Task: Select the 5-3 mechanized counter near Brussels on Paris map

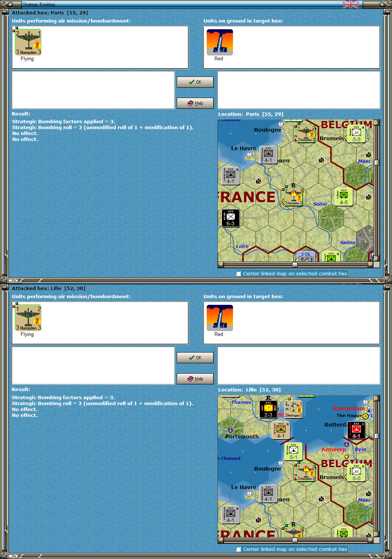Action: [x=356, y=134]
